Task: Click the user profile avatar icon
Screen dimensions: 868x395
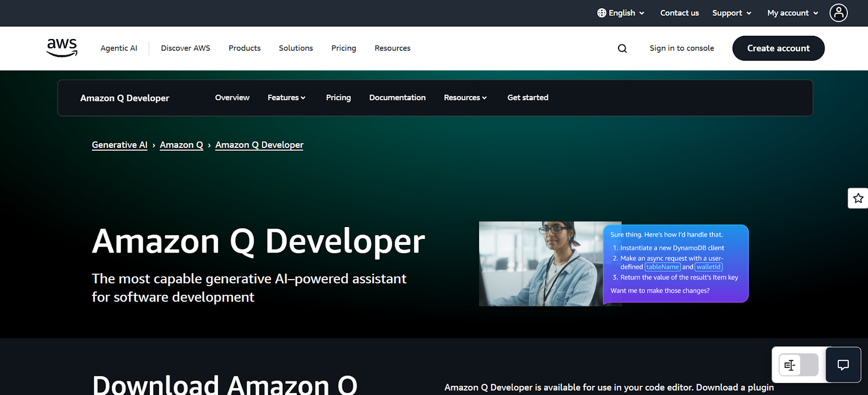Action: point(838,12)
